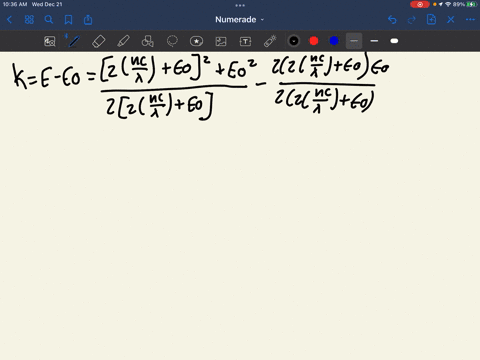Select the Image insert tool
Image resolution: width=480 pixels, height=360 pixels.
point(221,41)
